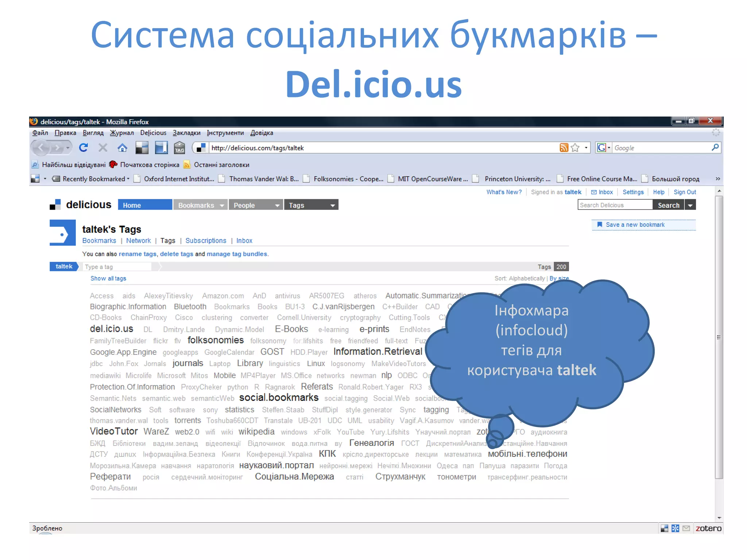Image resolution: width=747 pixels, height=560 pixels.
Task: Click the social.bookmarks tag
Action: tap(279, 397)
